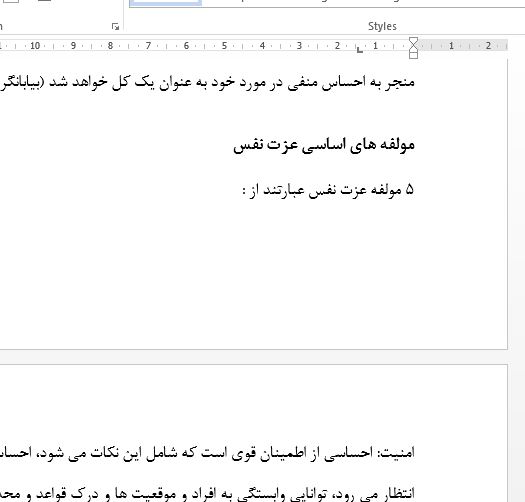Image resolution: width=525 pixels, height=502 pixels.
Task: Click the ruler at the 3 mark
Action: tap(299, 46)
